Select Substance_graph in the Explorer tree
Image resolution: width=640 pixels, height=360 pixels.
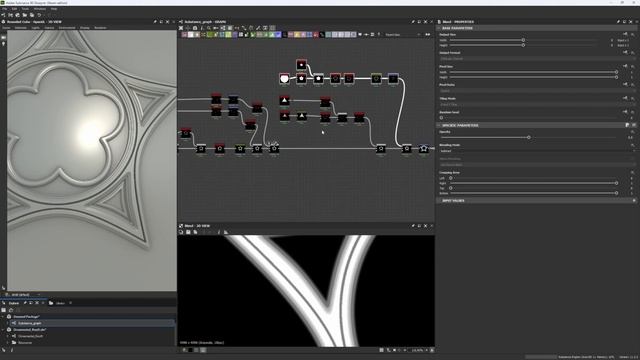pyautogui.click(x=29, y=323)
